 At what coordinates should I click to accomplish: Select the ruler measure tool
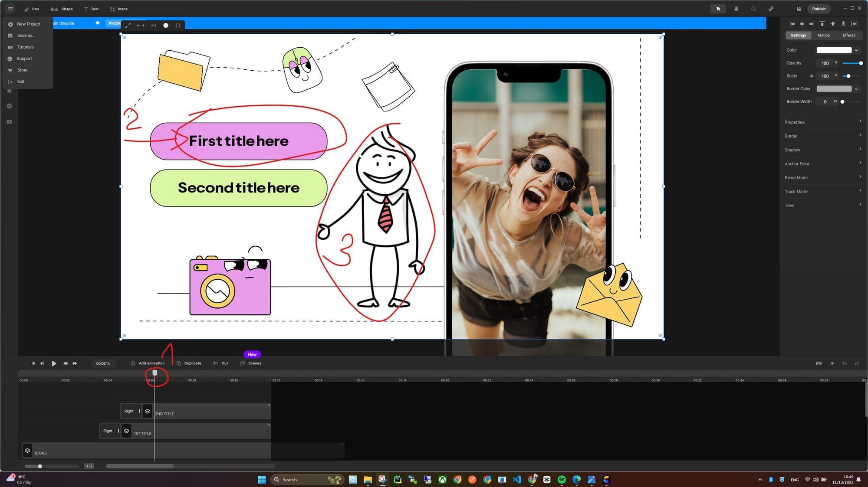pyautogui.click(x=771, y=9)
